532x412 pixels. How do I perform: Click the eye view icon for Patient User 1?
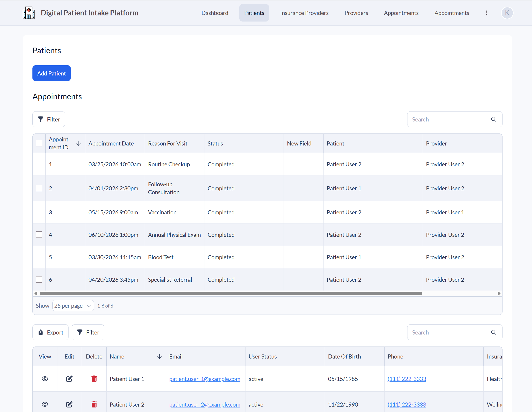[45, 379]
